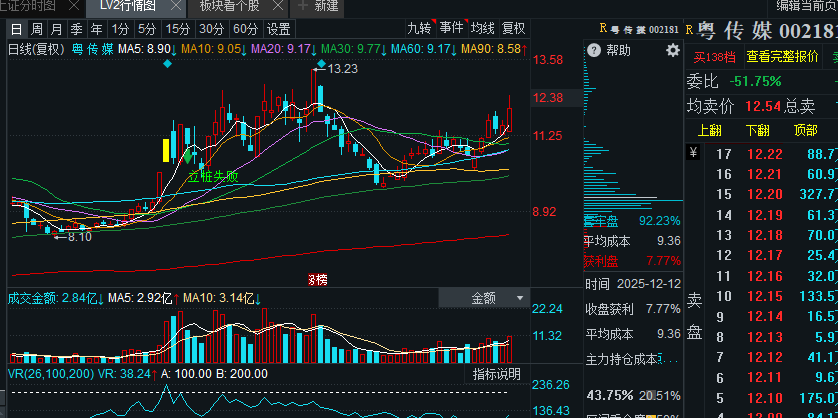Open the 新建 new page tab

[319, 6]
